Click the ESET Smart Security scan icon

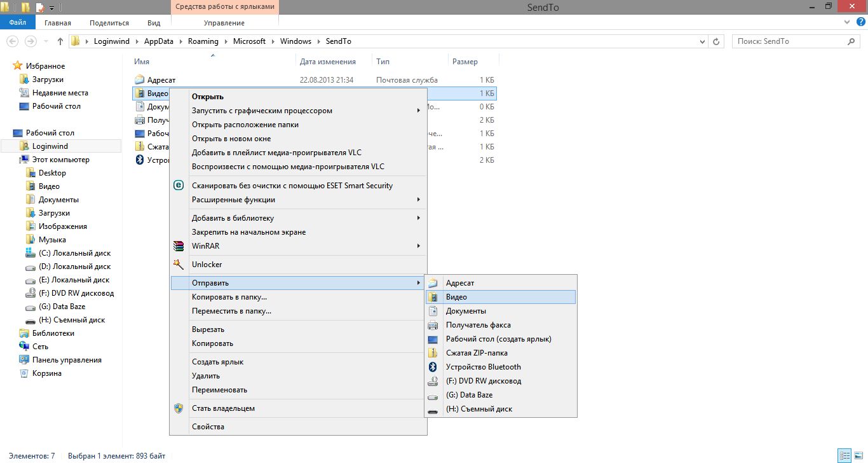coord(179,186)
